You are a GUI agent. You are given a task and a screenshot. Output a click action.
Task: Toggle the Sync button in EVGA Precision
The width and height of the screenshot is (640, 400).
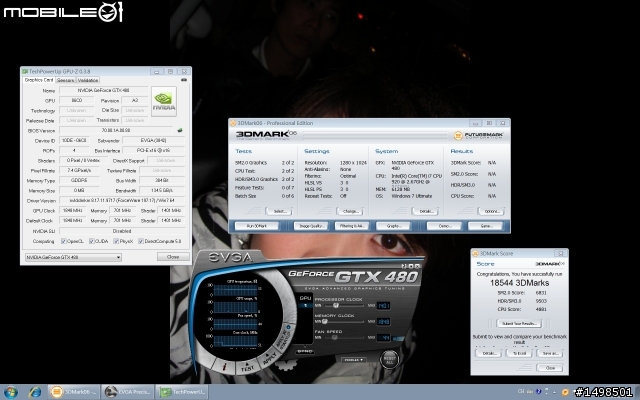coord(304,351)
